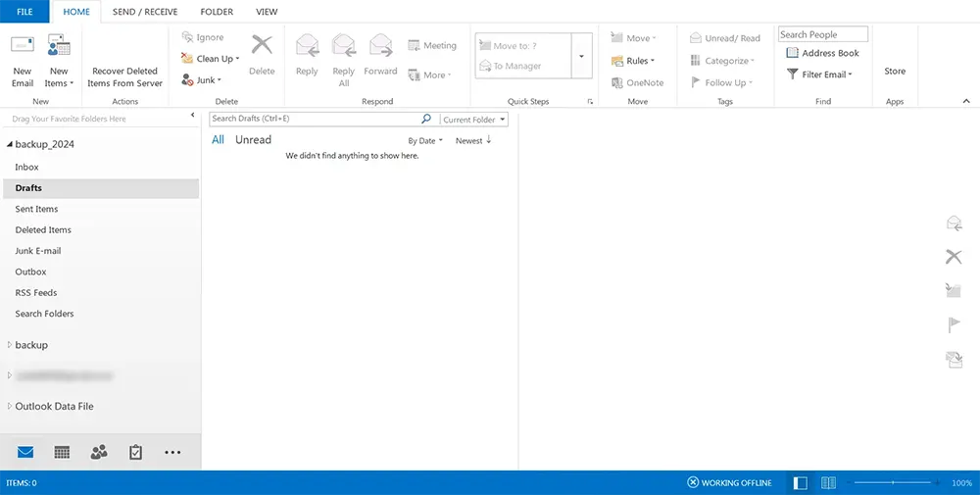The width and height of the screenshot is (980, 495).
Task: Select the RSS Feeds folder
Action: tap(101, 292)
